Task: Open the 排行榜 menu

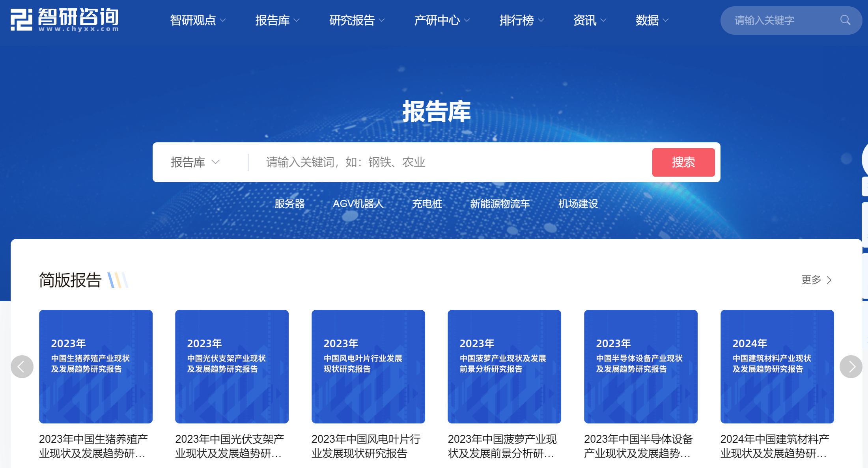Action: (x=522, y=20)
